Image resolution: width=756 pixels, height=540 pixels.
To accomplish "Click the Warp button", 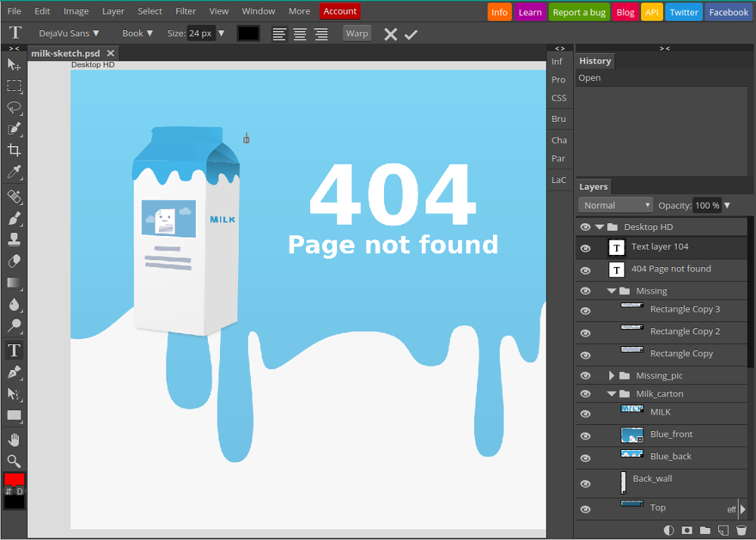I will (357, 33).
